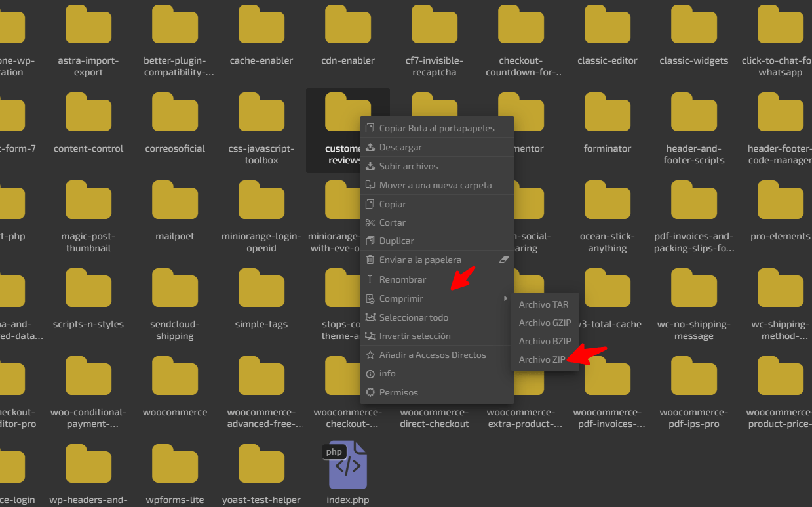Viewport: 812px width, 507px height.
Task: Select the pdf-invoices-and-packing-slips folder
Action: 694,216
